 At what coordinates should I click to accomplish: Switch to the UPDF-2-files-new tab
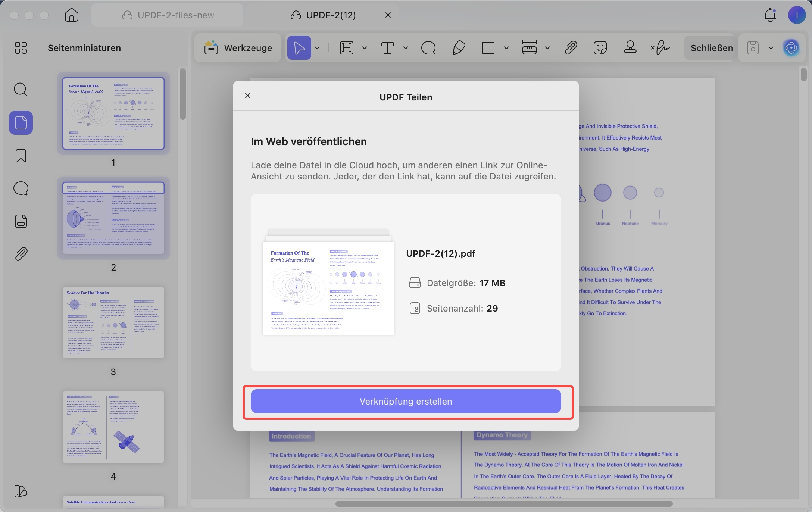coord(168,15)
